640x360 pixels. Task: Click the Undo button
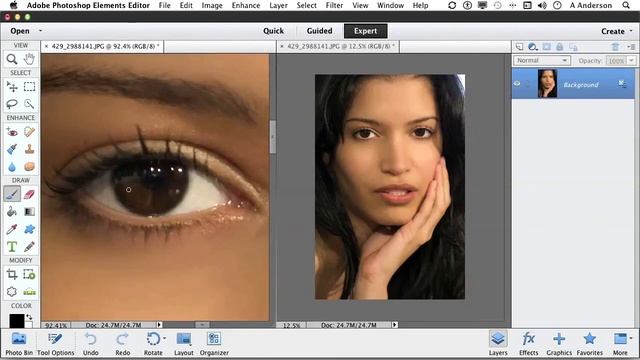(x=91, y=344)
